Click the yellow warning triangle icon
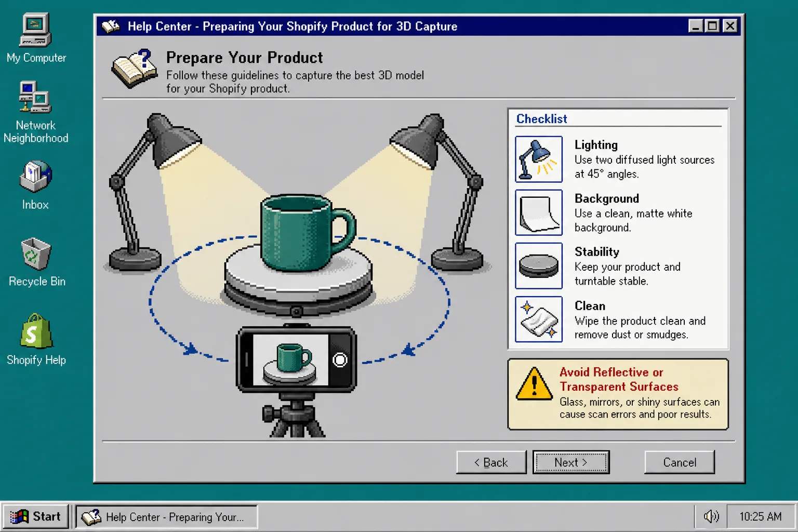The height and width of the screenshot is (532, 798). point(534,385)
